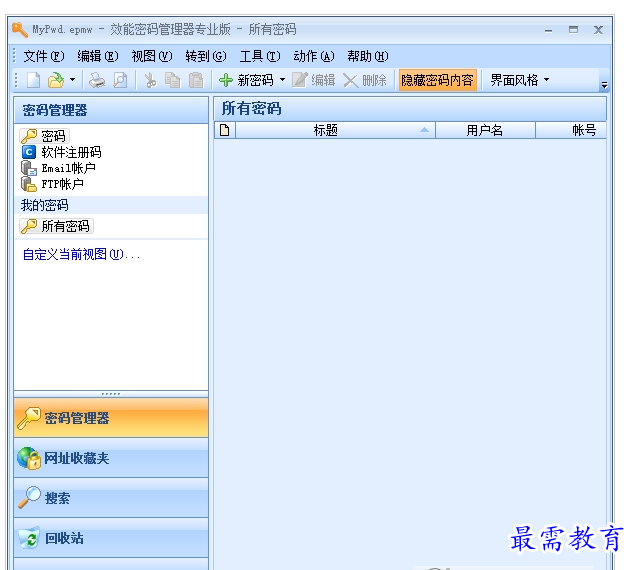Select 软件注册码 in sidebar list
The height and width of the screenshot is (570, 632).
click(61, 152)
